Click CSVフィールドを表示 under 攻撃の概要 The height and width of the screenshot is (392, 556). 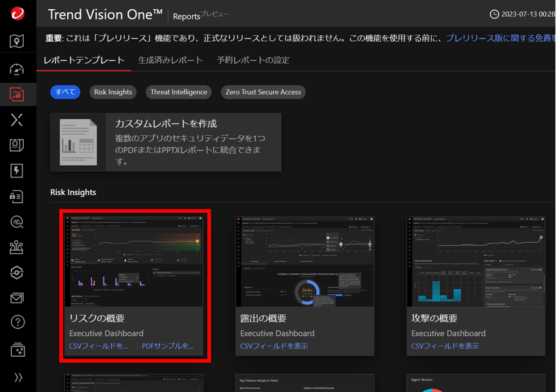[x=445, y=346]
